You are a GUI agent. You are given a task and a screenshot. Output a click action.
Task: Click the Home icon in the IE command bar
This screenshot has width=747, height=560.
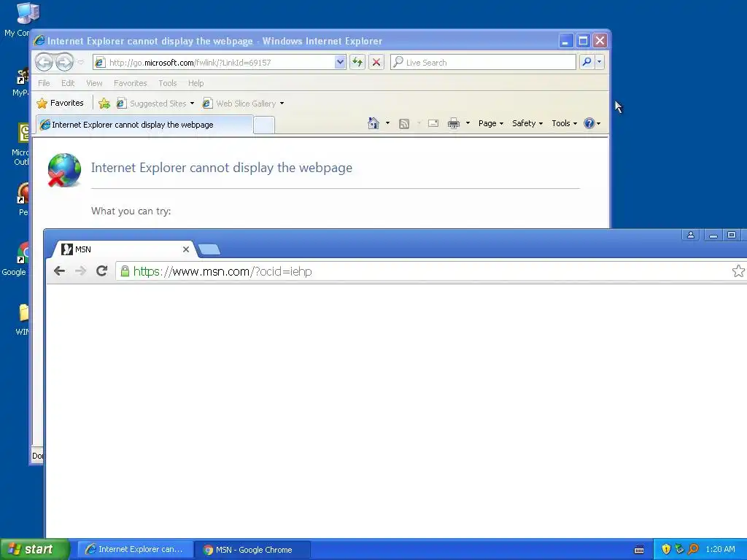point(373,123)
